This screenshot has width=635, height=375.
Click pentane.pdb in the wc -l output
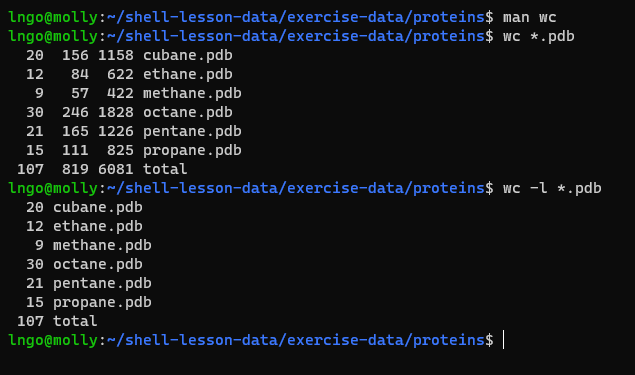(102, 283)
